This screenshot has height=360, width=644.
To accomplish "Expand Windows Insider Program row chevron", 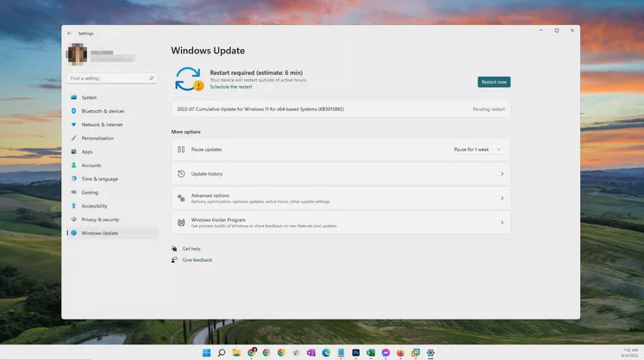I will point(502,222).
